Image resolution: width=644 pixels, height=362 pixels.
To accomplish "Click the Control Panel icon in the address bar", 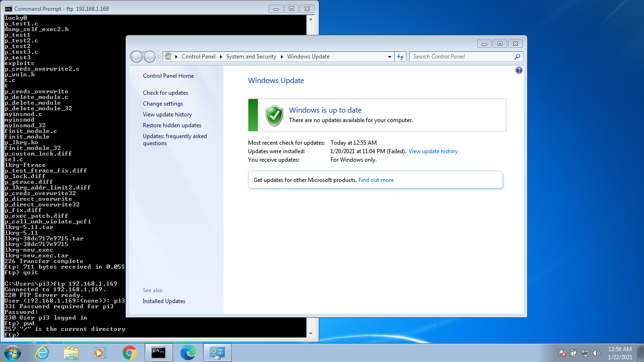I will coord(168,57).
